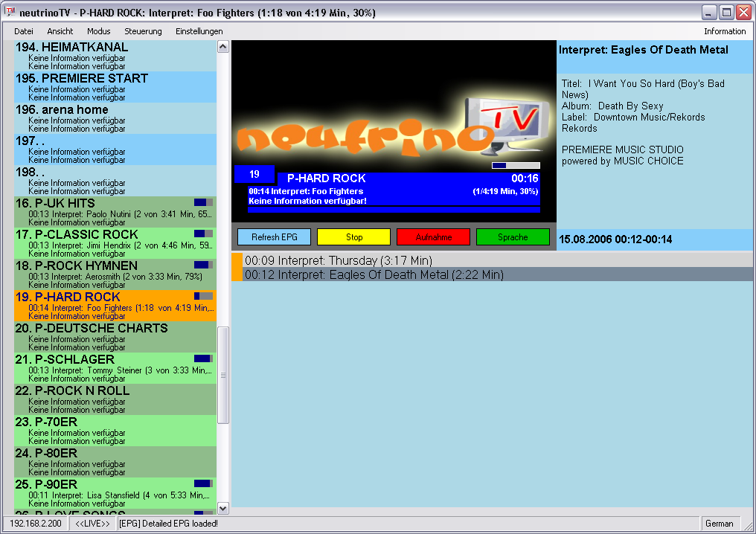Select channel 194. HEIMATKANAL
756x534 pixels.
pos(115,56)
